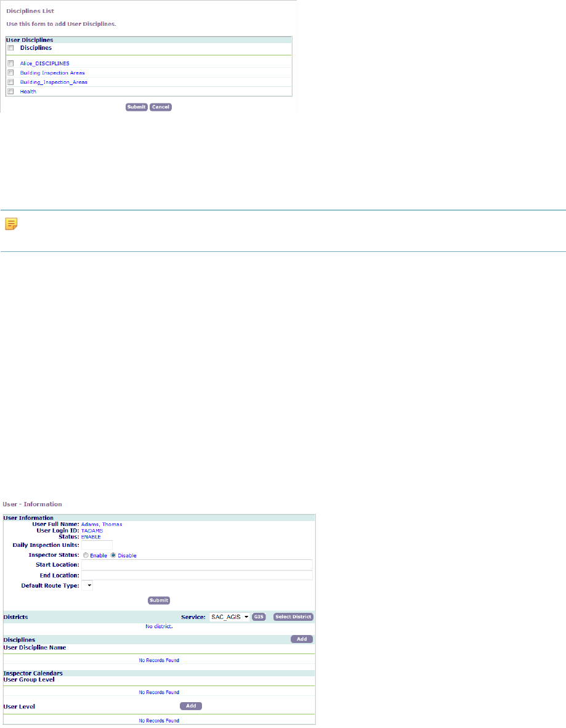This screenshot has width=566, height=728.
Task: Set Inspector Status to Enable
Action: (x=86, y=556)
